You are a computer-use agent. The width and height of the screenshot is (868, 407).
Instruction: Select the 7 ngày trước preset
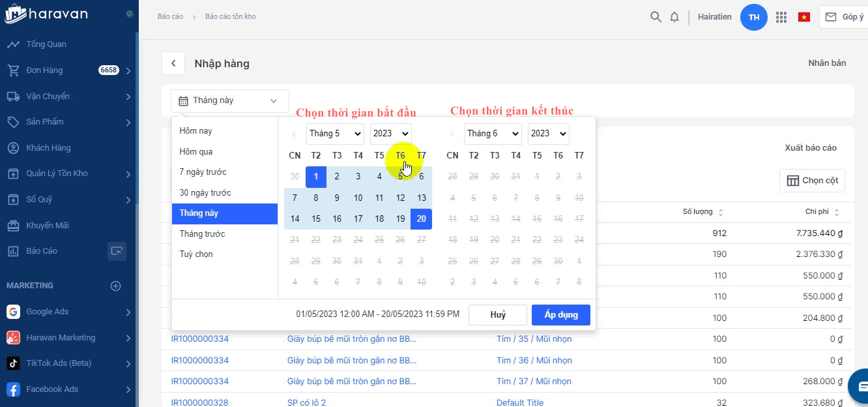point(203,172)
